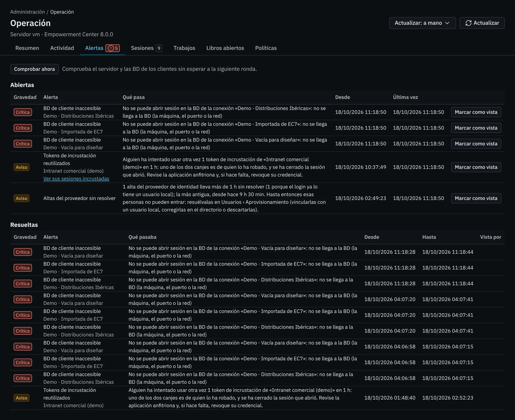The image size is (515, 420).
Task: Mark the open Importada de EC7 alert as seen
Action: coord(476,128)
